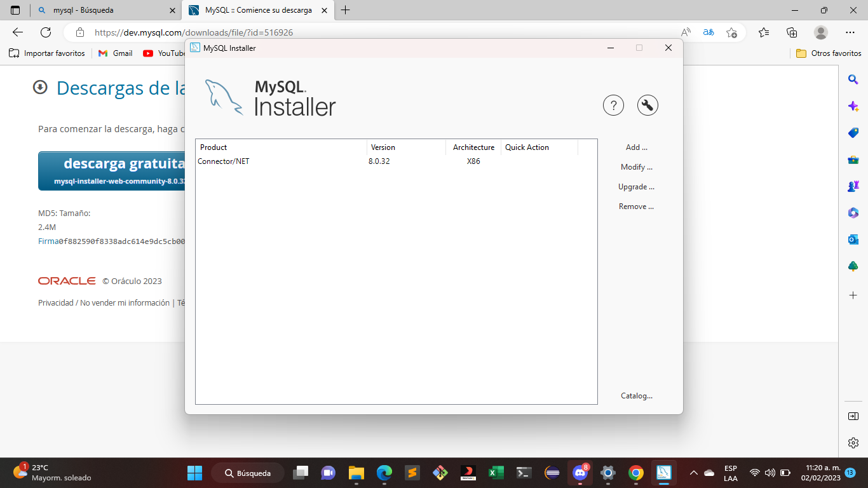The image size is (868, 488).
Task: Open Edge settings and more menu
Action: click(x=850, y=32)
